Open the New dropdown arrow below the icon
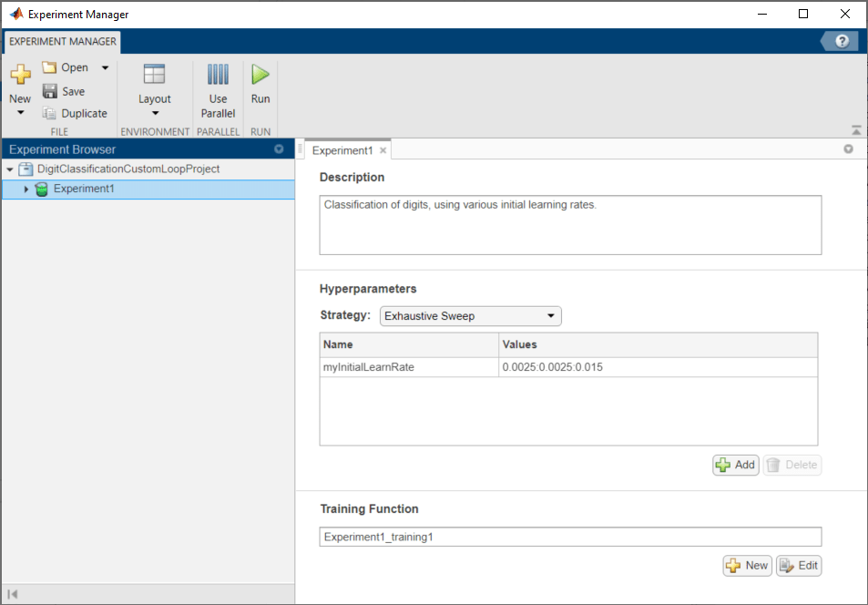868x605 pixels. pos(20,113)
